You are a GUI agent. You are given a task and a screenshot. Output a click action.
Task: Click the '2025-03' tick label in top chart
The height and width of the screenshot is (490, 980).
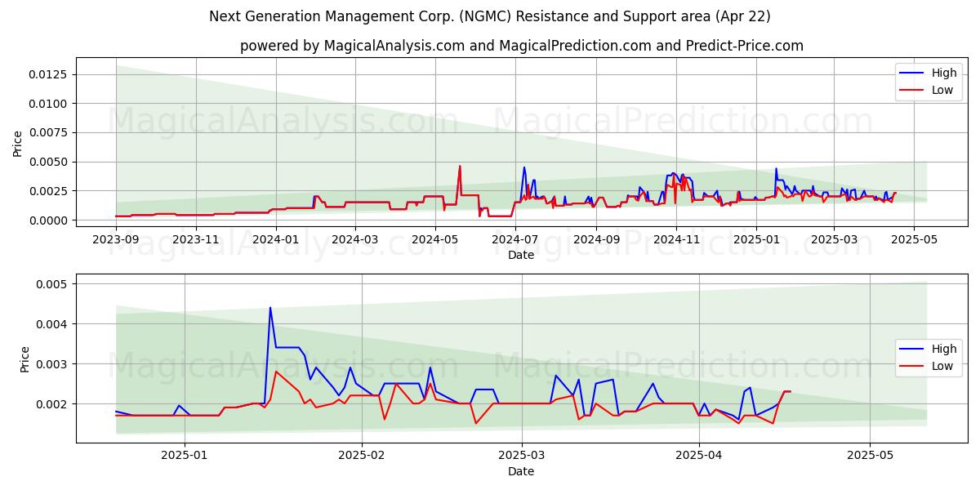click(x=834, y=238)
